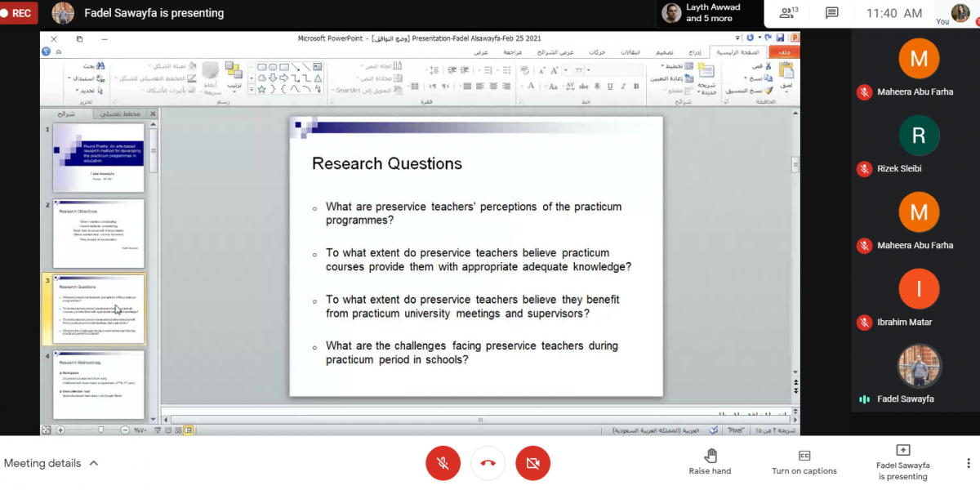
Task: Click Turn on captions button
Action: [x=804, y=462]
